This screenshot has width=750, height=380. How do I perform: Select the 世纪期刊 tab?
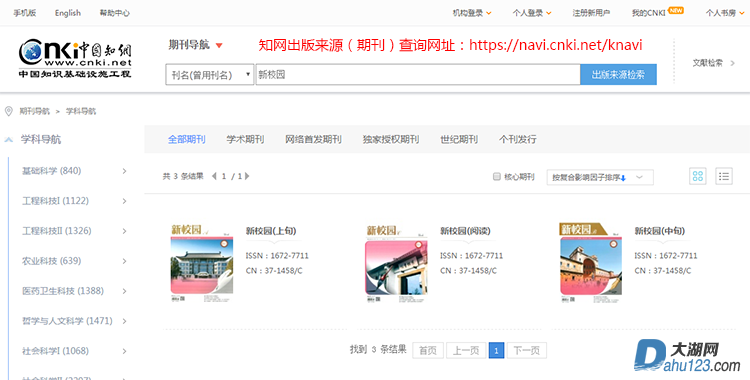click(x=459, y=139)
